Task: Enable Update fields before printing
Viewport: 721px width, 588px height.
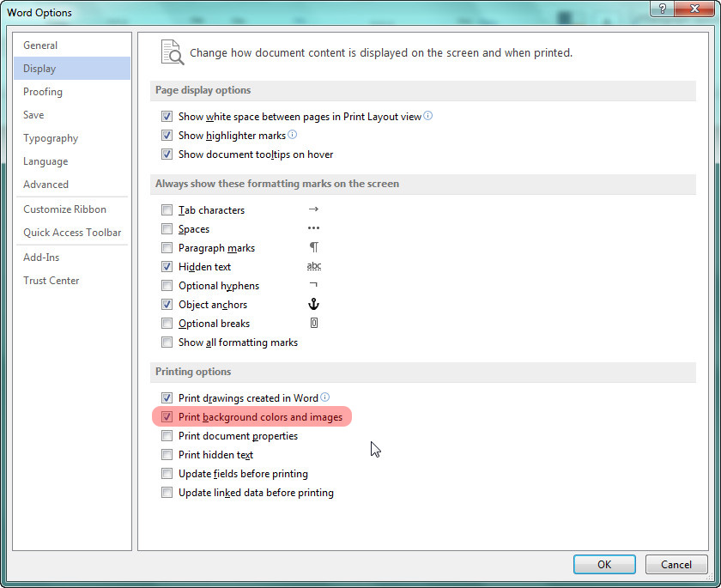Action: (x=167, y=474)
